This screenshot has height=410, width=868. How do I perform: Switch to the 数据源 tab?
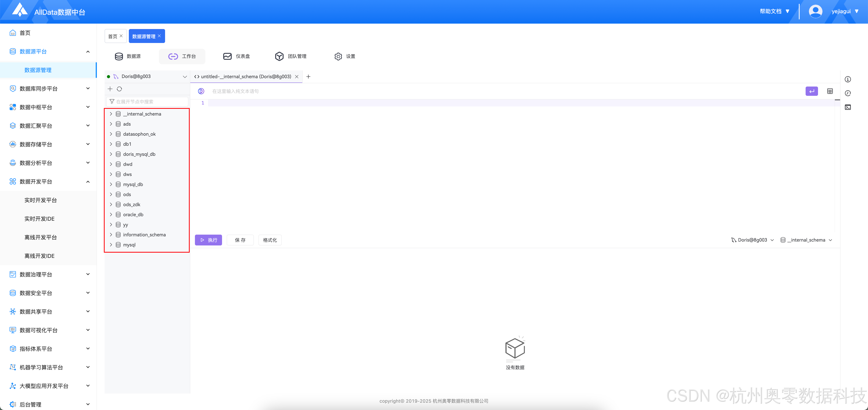tap(128, 56)
